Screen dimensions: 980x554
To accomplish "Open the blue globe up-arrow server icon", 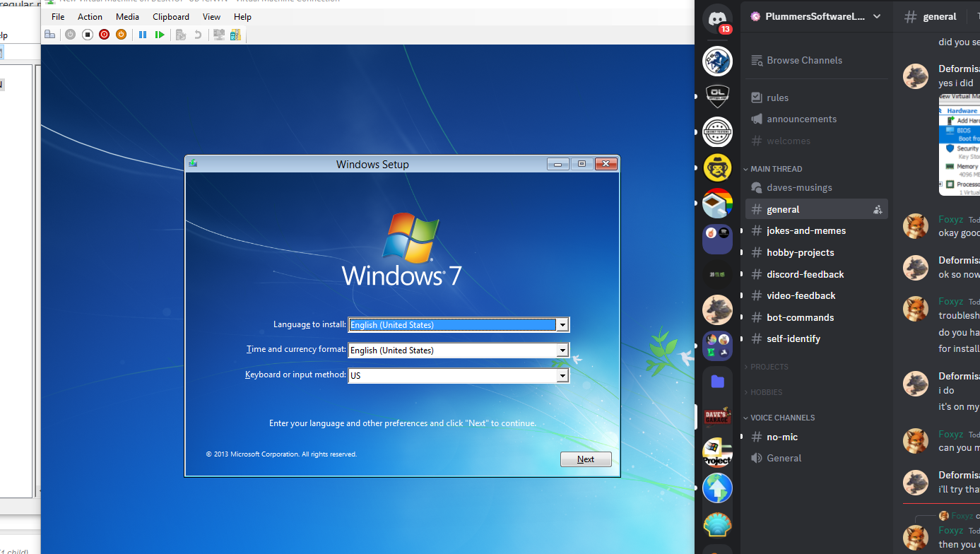I will [717, 488].
